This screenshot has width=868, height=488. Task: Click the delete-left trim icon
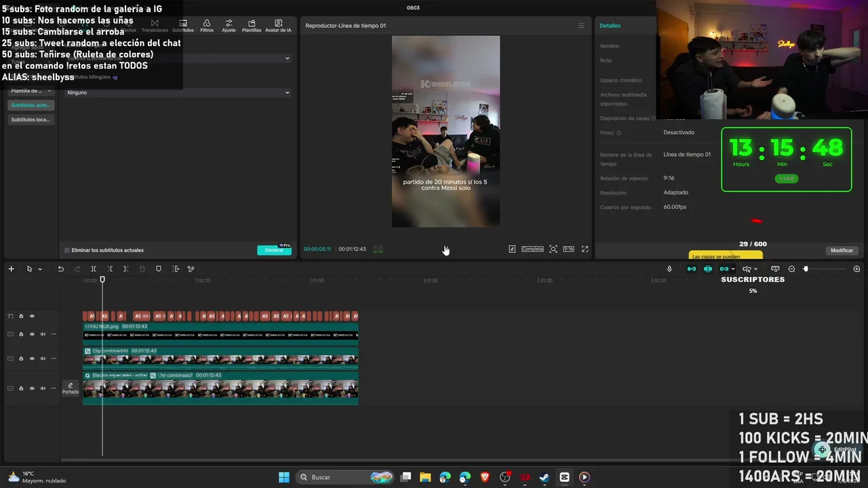click(x=110, y=269)
